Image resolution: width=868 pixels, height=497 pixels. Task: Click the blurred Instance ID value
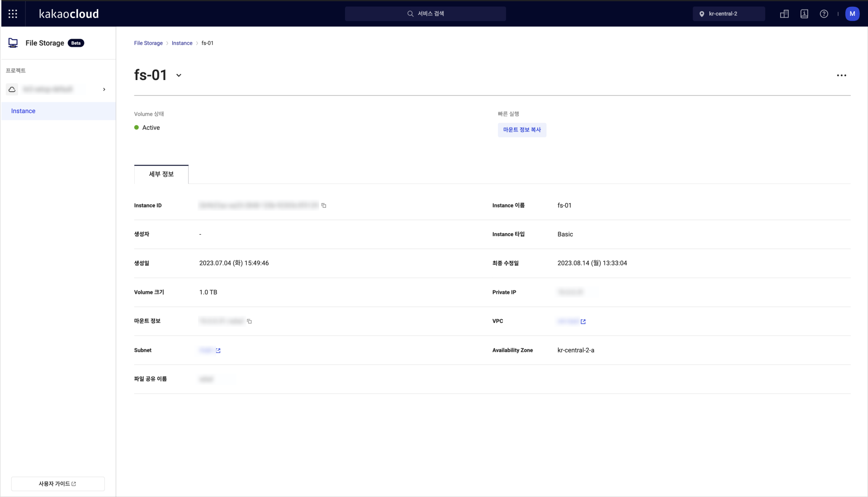click(x=259, y=205)
